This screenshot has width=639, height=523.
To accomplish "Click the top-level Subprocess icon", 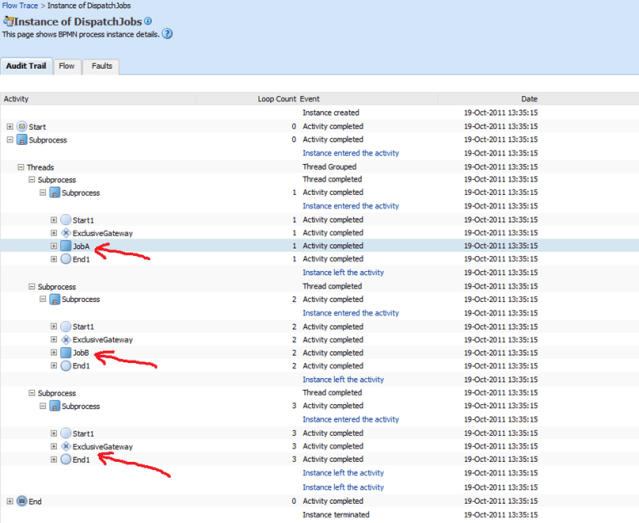I will (x=22, y=140).
